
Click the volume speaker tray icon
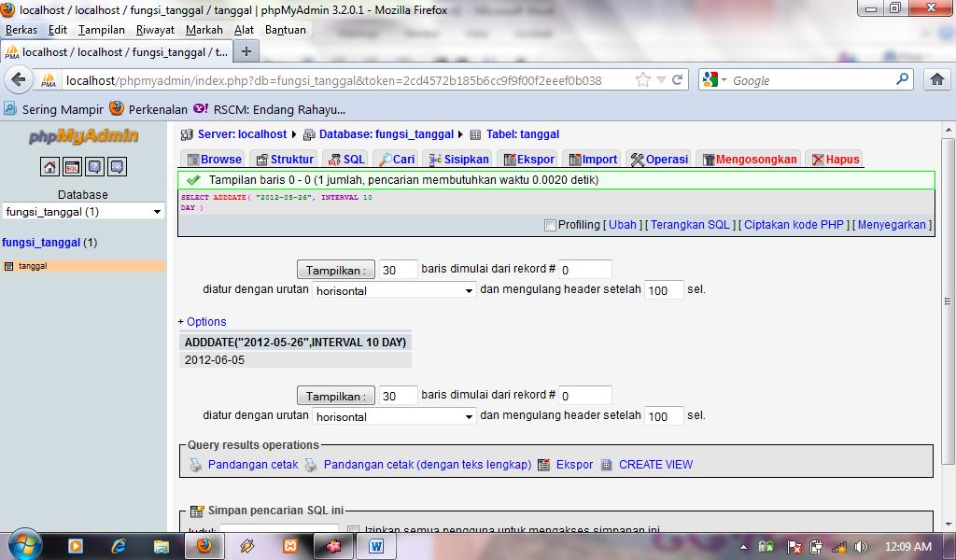[861, 547]
